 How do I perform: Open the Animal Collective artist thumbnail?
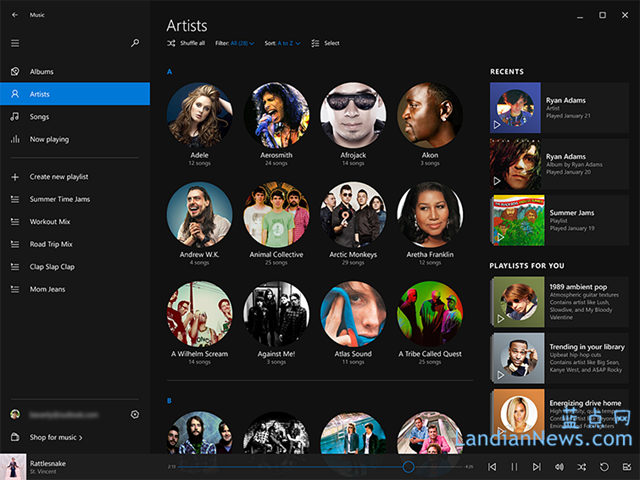tap(276, 215)
